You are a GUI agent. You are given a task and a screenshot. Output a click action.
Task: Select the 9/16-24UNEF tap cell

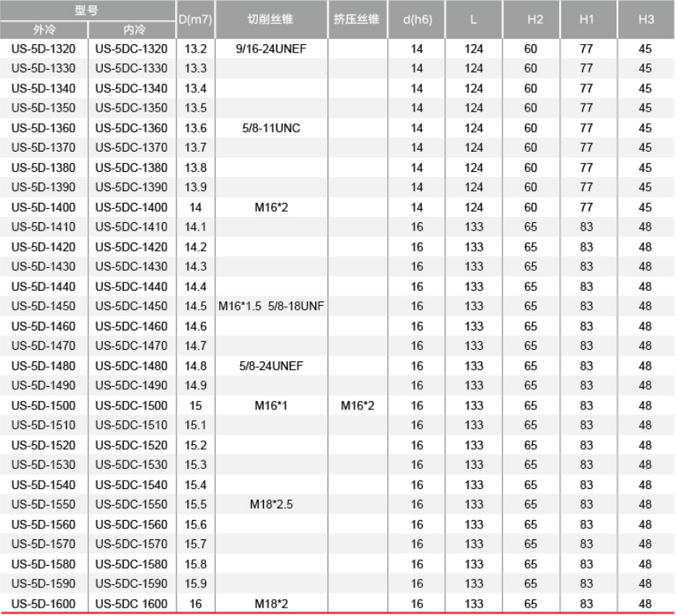[269, 49]
